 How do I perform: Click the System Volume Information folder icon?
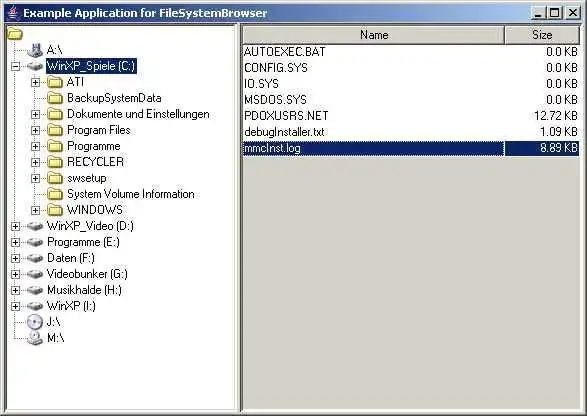click(55, 194)
